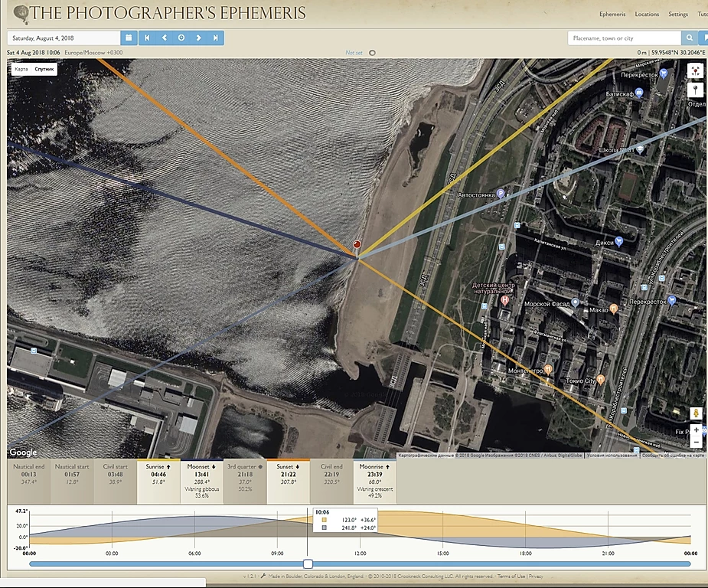This screenshot has height=588, width=708.
Task: Toggle the Not set radio circle
Action: click(x=372, y=53)
